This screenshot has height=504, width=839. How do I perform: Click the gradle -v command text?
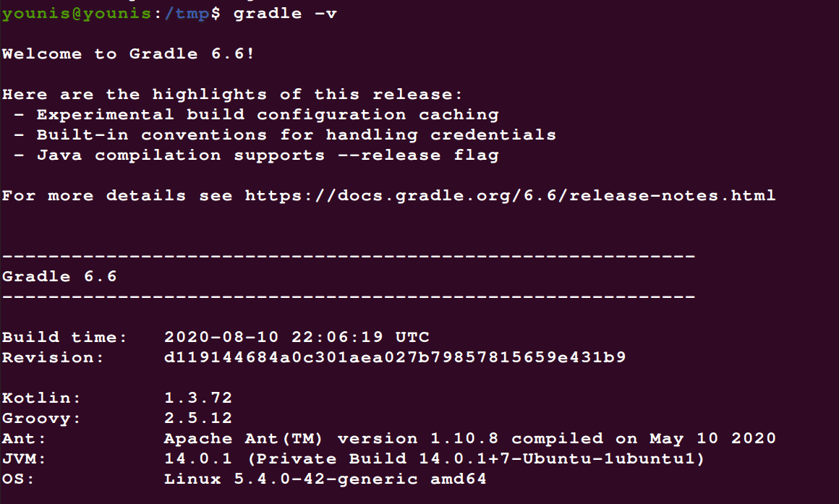coord(285,14)
